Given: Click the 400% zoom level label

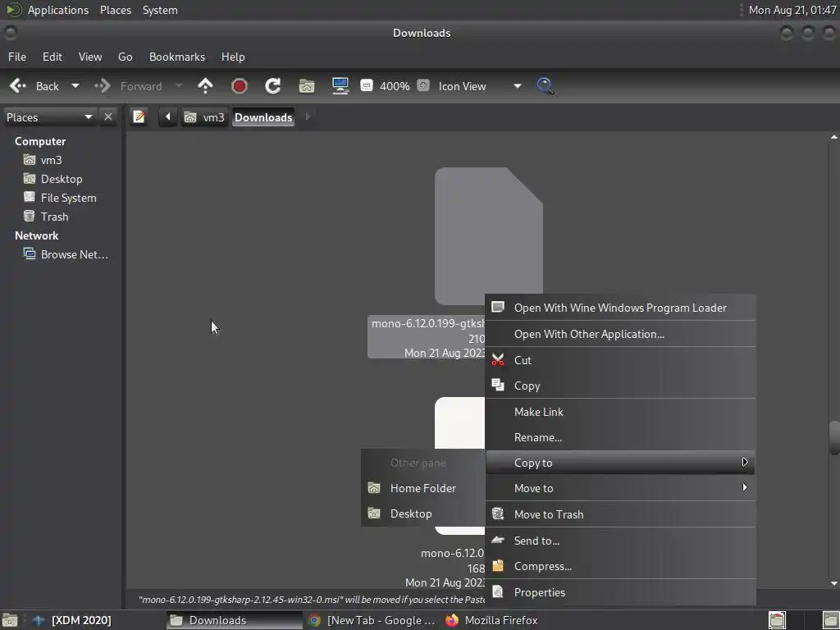Looking at the screenshot, I should tap(395, 86).
